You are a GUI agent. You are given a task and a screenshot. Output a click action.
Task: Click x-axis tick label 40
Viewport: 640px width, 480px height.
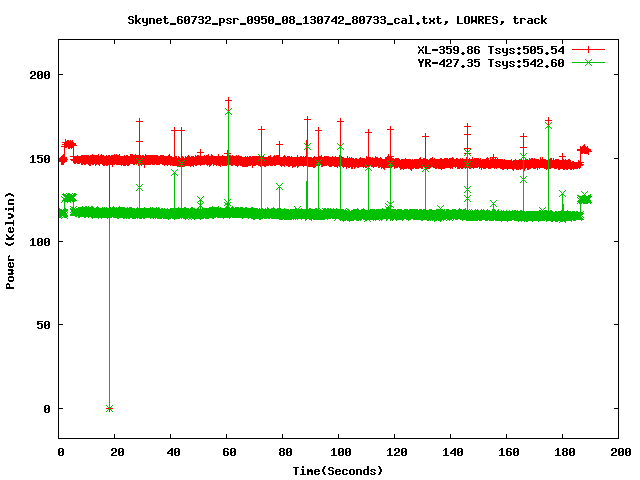point(173,452)
